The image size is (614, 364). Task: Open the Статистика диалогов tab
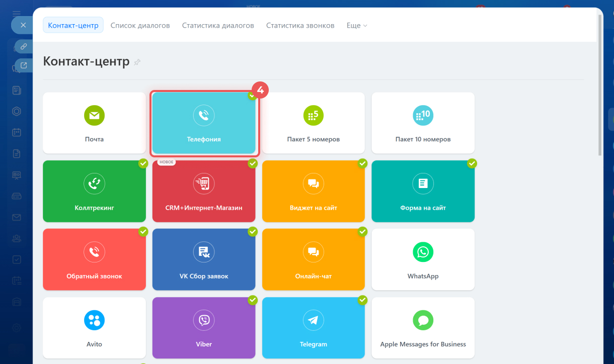point(218,25)
